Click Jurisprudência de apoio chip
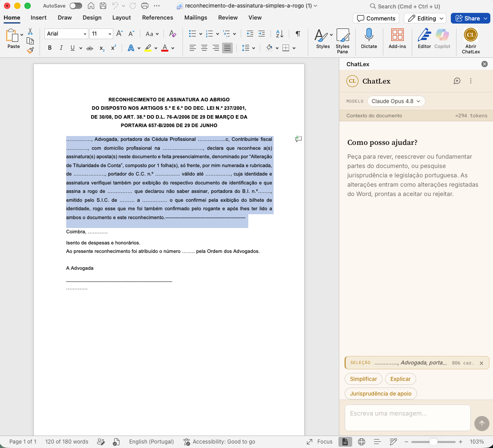 (x=381, y=393)
